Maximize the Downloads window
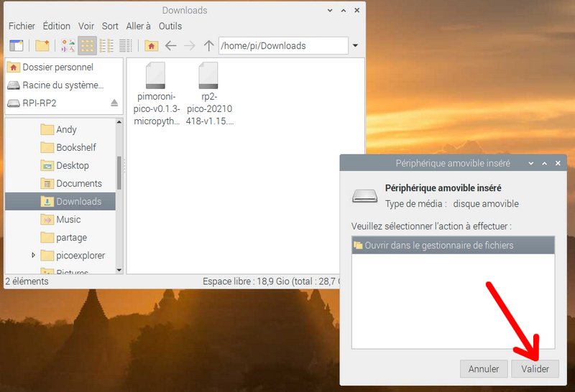The width and height of the screenshot is (575, 392). point(344,10)
